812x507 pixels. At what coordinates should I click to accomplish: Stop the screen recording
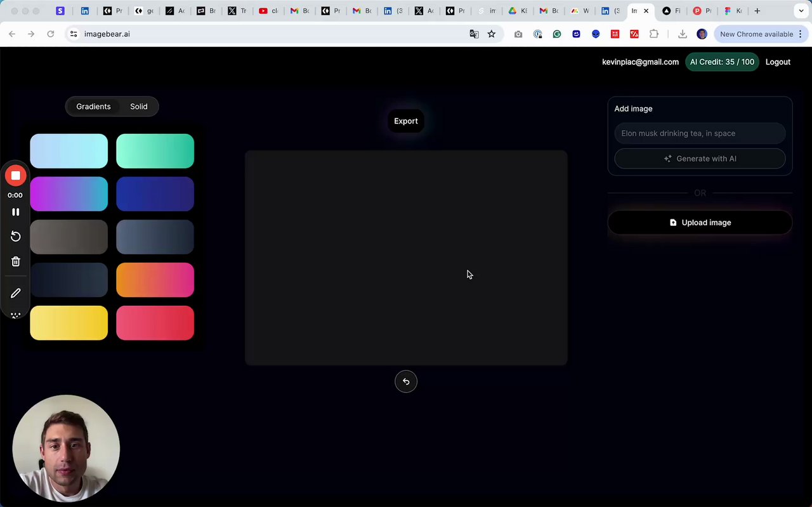(x=15, y=176)
